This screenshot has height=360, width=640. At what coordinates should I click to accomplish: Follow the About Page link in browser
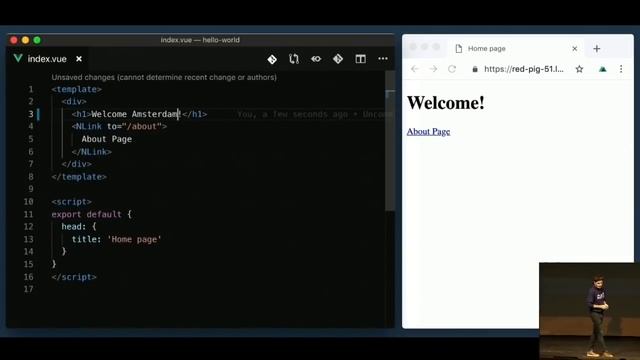429,131
